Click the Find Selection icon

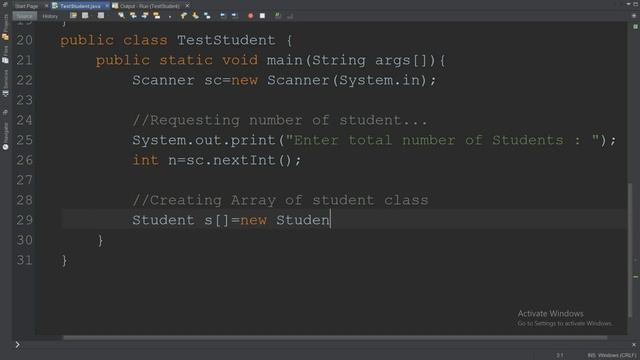pyautogui.click(x=121, y=16)
